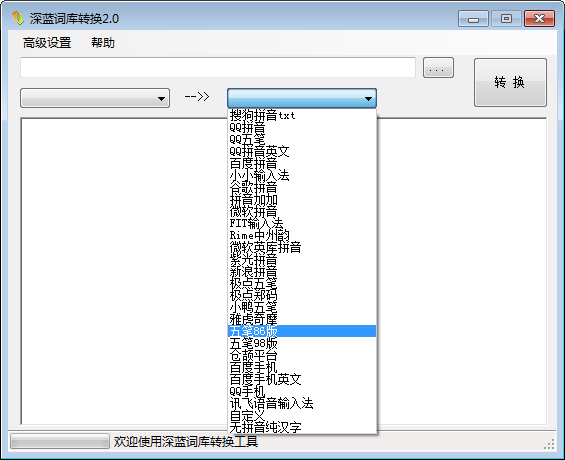Choose Rime中州韵 format
The image size is (565, 460).
[x=302, y=235]
